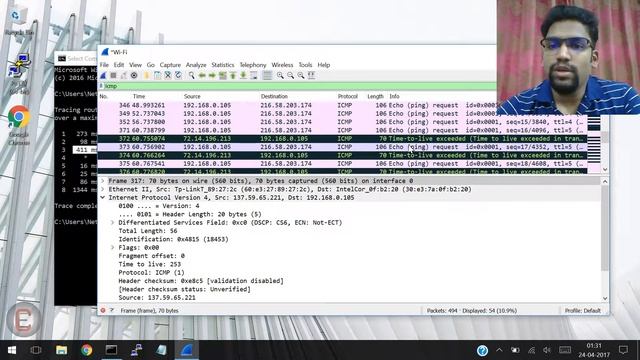Open a capture file

click(x=147, y=76)
